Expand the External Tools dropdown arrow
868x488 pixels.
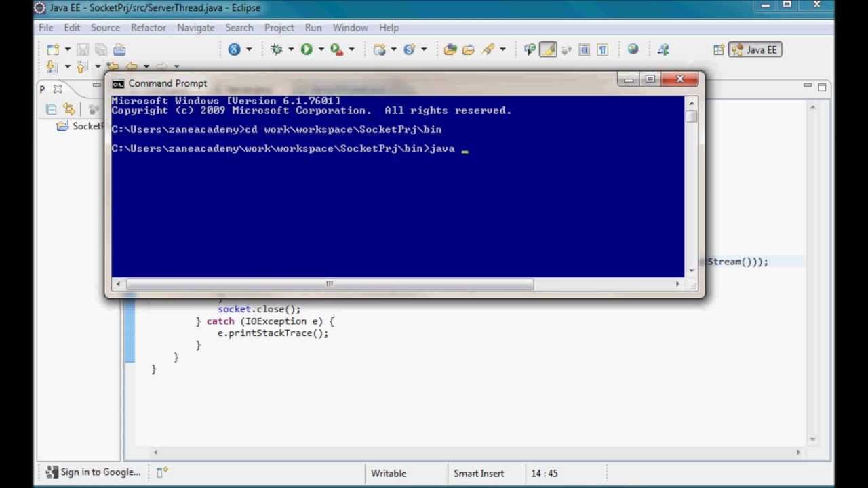tap(351, 49)
